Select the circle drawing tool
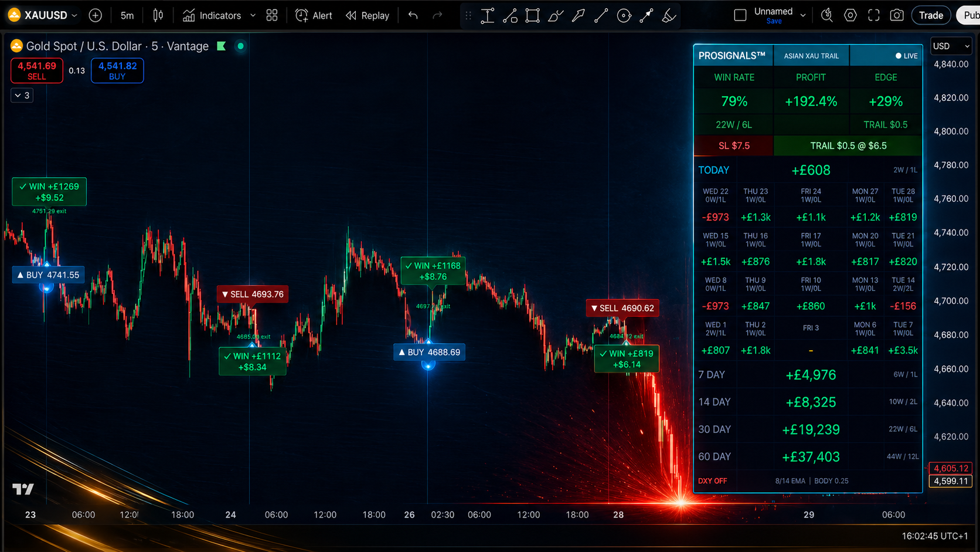 tap(624, 16)
